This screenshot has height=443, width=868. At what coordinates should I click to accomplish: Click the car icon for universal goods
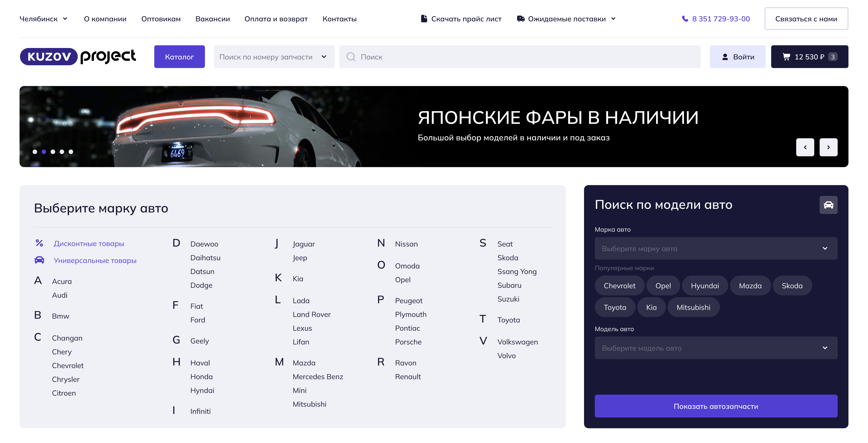pyautogui.click(x=39, y=260)
